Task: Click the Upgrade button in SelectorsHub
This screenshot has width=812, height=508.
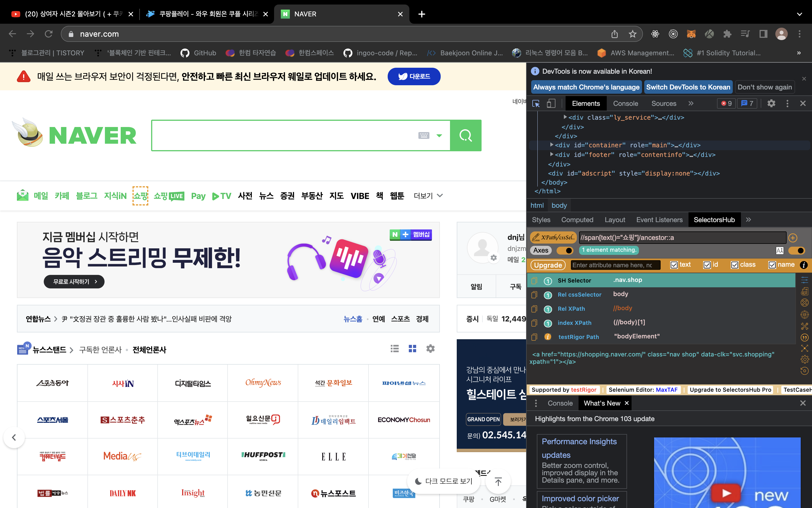Action: pos(548,265)
